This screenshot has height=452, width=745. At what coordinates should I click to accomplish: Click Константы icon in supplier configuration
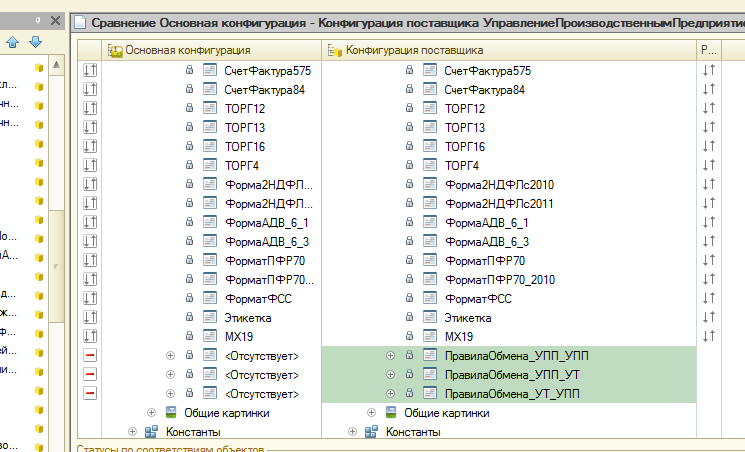371,432
